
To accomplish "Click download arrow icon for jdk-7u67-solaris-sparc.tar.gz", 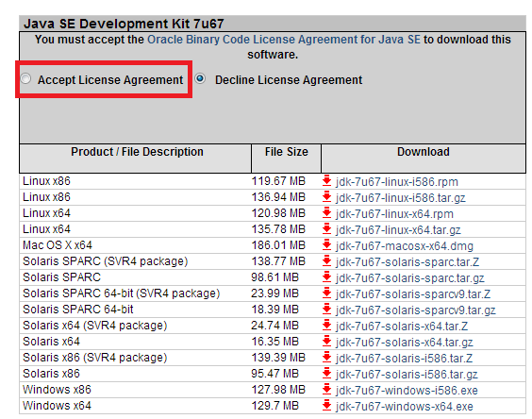I will [326, 277].
